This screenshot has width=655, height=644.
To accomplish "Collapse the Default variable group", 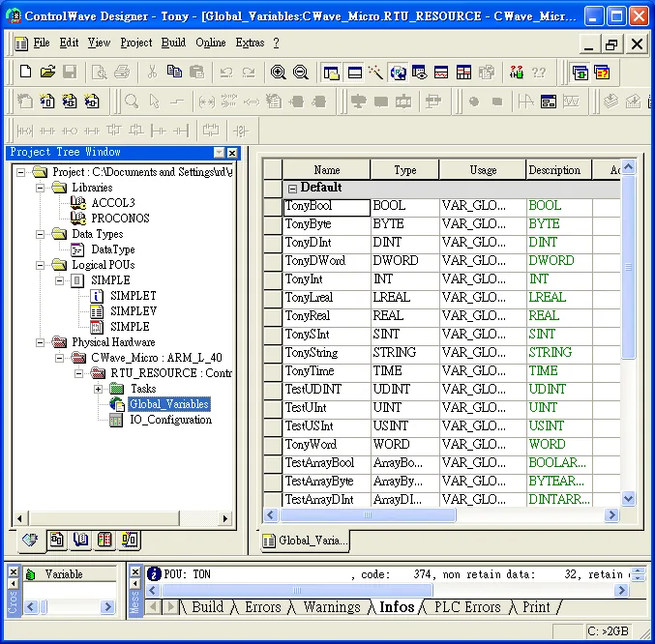I will tap(292, 189).
